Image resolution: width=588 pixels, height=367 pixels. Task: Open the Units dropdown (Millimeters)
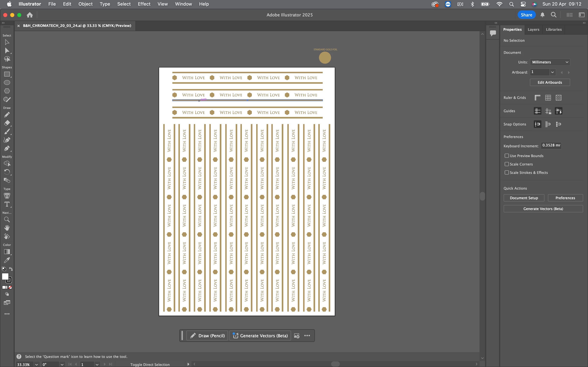coord(550,62)
